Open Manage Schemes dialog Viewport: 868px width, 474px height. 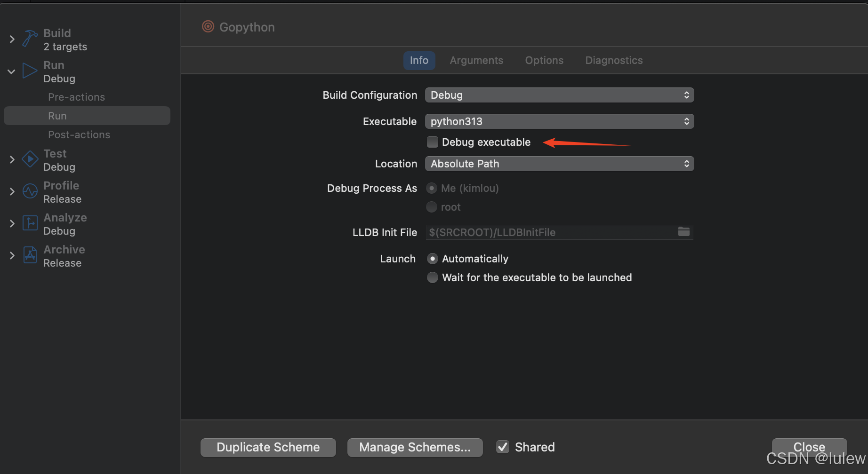(x=415, y=447)
